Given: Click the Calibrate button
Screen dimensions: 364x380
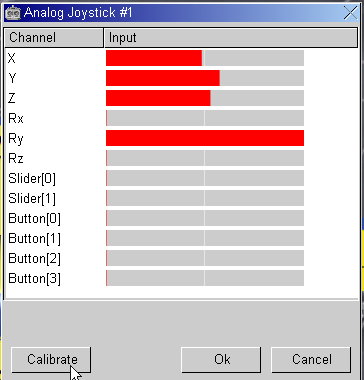Looking at the screenshot, I should pyautogui.click(x=51, y=360).
